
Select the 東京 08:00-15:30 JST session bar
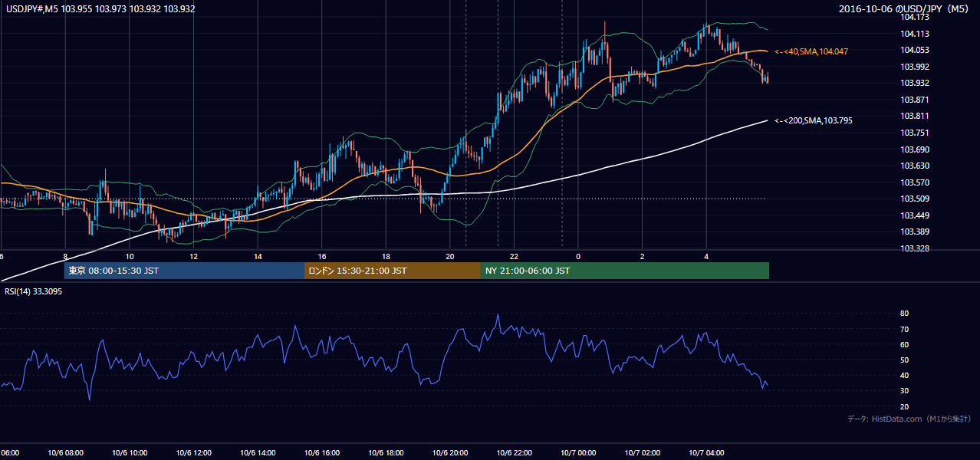coord(184,271)
